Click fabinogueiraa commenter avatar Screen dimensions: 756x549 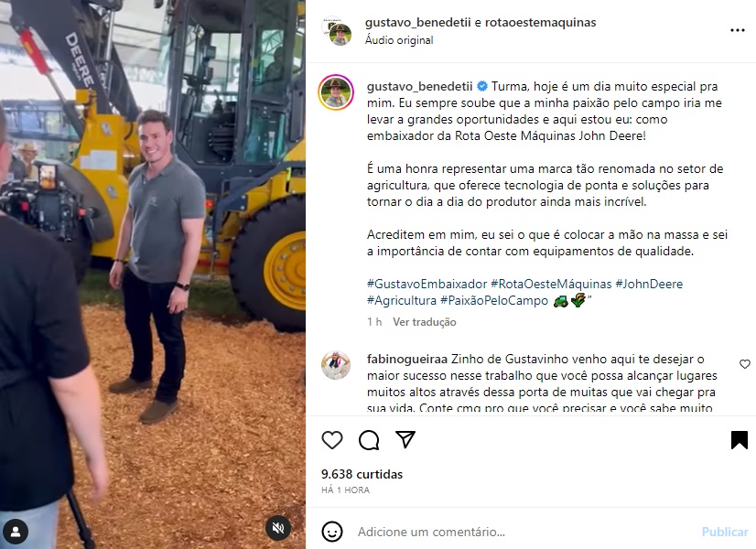point(336,365)
